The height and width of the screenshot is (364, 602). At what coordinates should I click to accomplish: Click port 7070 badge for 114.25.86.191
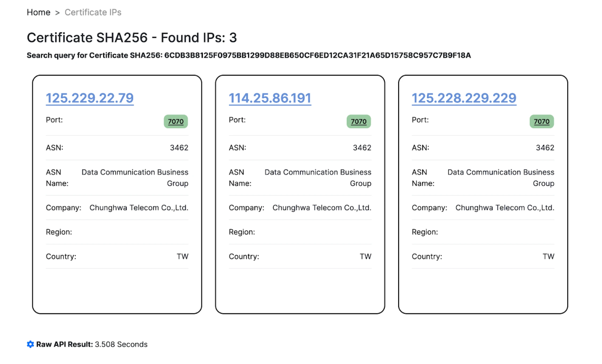click(359, 121)
